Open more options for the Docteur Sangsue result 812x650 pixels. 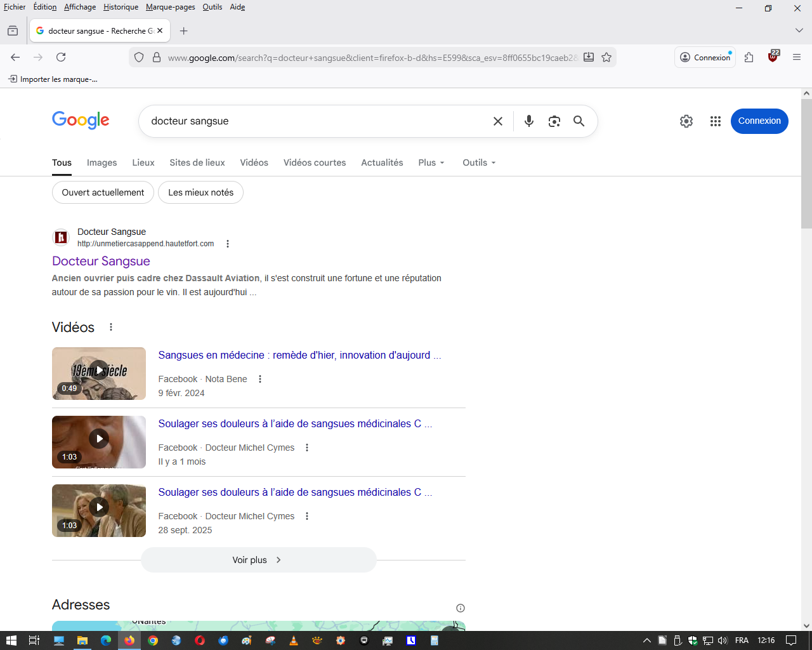[x=228, y=244]
